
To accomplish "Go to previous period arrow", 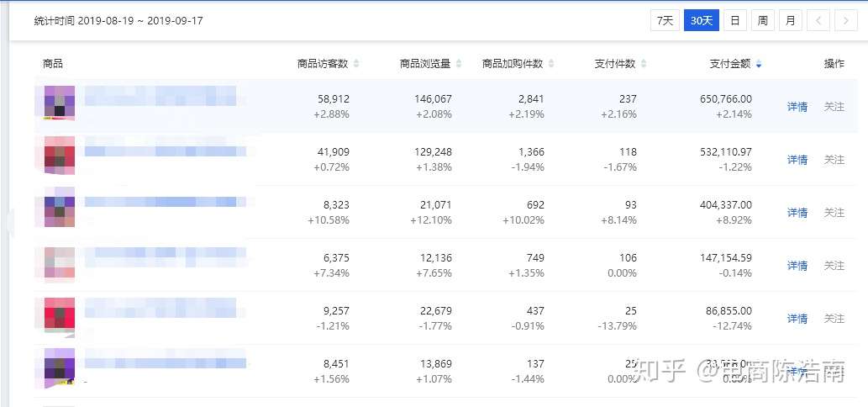I will (818, 21).
